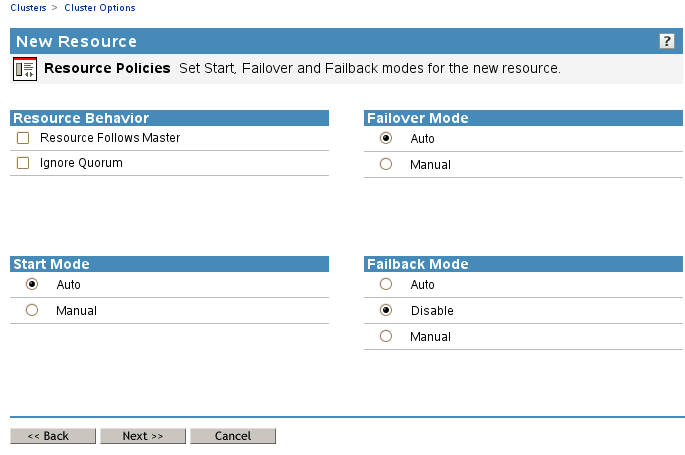Proceed with the Next >> button
685x455 pixels.
(x=143, y=436)
